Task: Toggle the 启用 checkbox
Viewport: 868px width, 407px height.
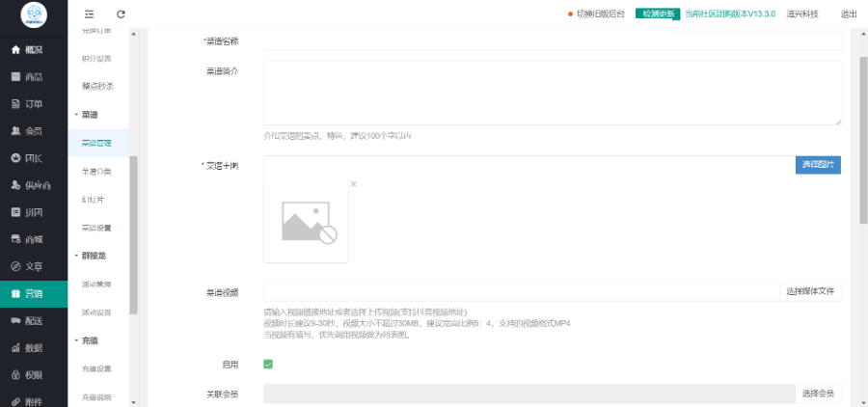Action: point(268,365)
